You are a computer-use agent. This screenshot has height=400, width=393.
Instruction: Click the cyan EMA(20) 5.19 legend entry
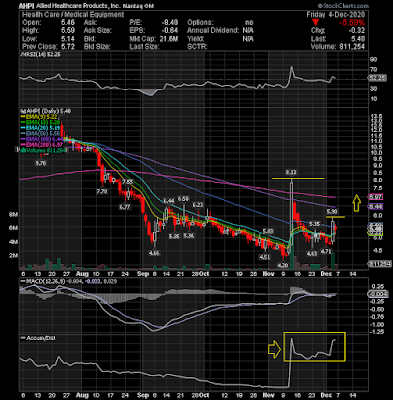40,128
